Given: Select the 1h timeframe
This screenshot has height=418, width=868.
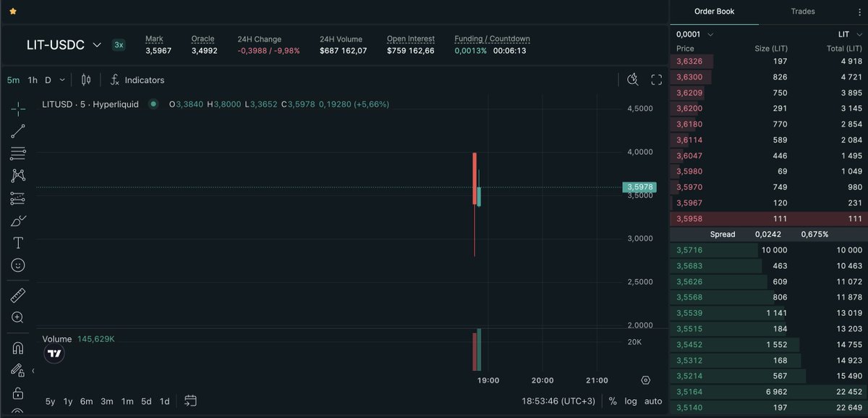Looking at the screenshot, I should (x=33, y=80).
